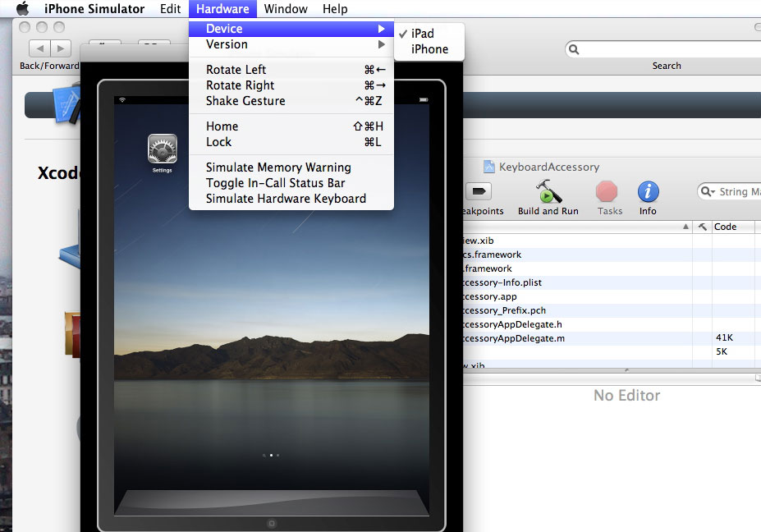Open the Edit menu

click(x=171, y=9)
